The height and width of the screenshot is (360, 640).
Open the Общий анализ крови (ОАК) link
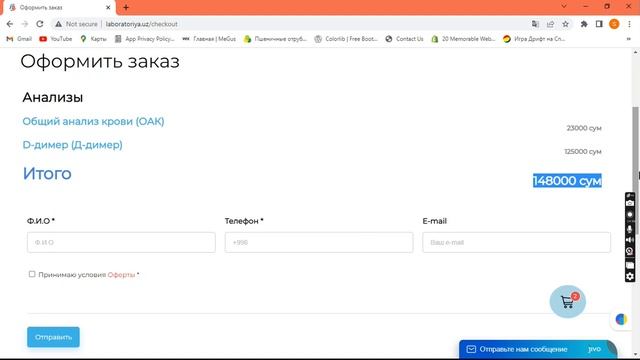pos(93,121)
